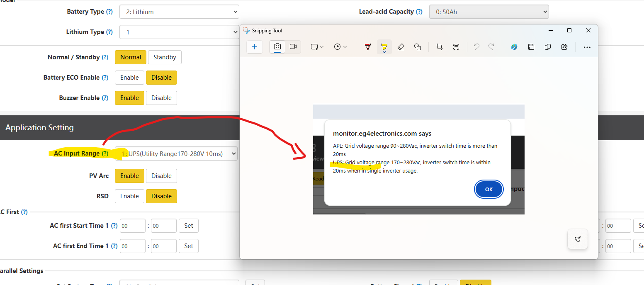Image resolution: width=644 pixels, height=285 pixels.
Task: Click Set beside AC first Start Time 1
Action: (x=189, y=226)
